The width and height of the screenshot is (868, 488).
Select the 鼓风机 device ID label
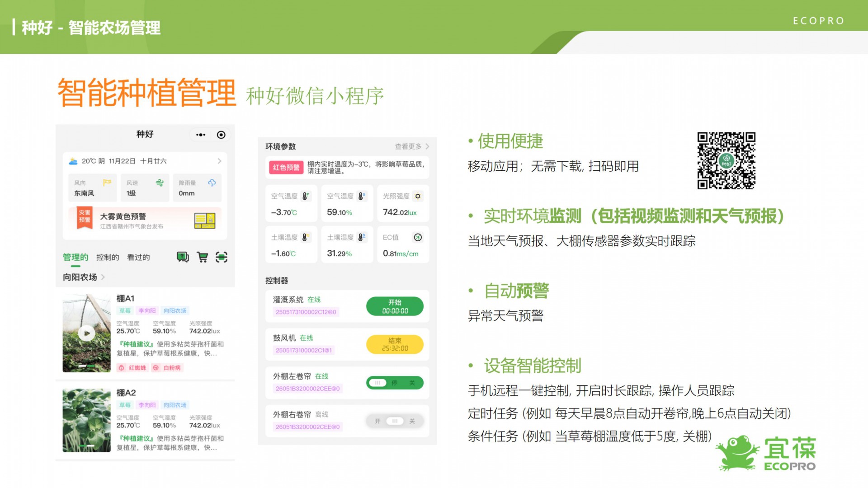click(304, 351)
